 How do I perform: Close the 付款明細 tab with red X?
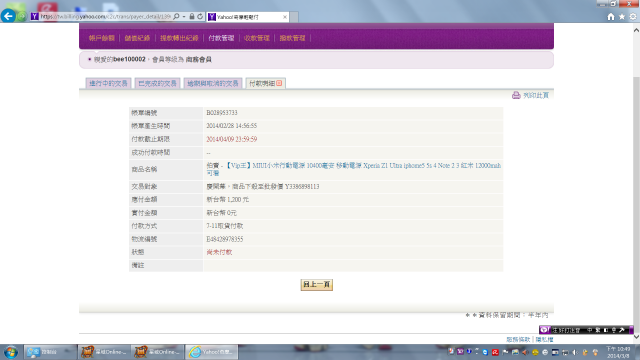pyautogui.click(x=279, y=83)
